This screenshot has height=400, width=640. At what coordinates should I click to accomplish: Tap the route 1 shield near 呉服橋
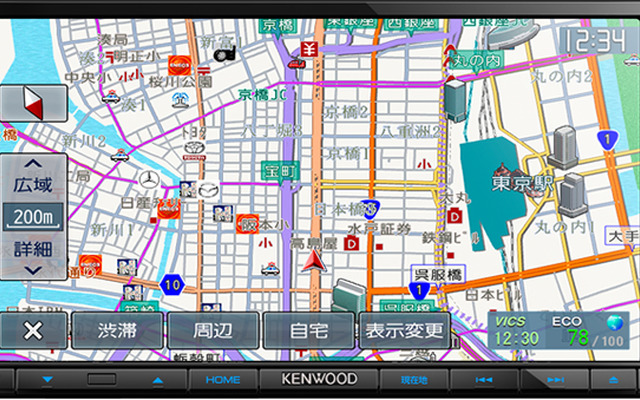click(x=419, y=291)
